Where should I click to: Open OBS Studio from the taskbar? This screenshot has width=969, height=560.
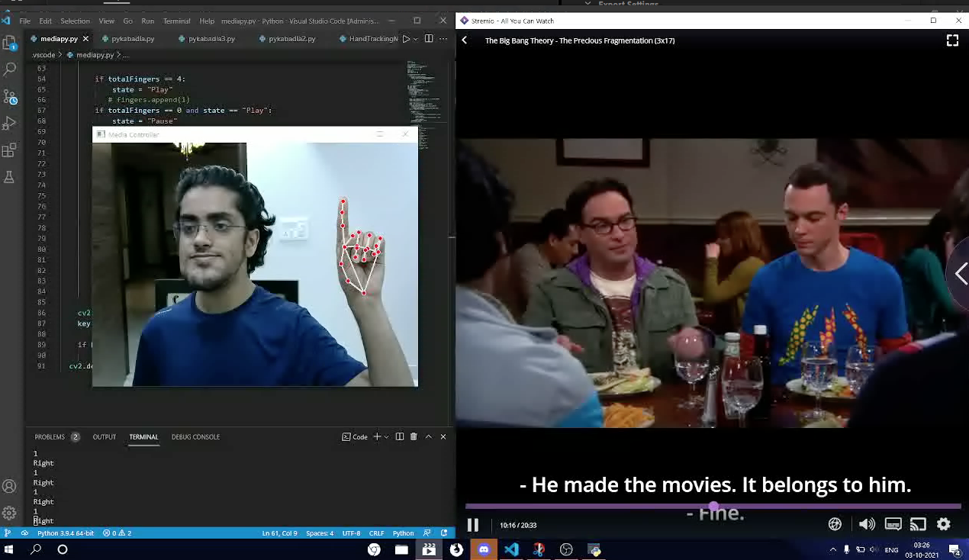(566, 549)
